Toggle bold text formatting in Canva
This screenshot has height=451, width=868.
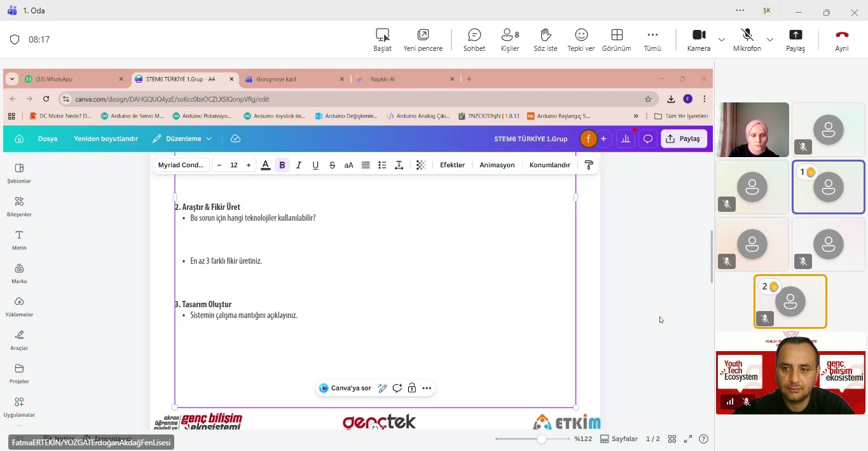282,165
